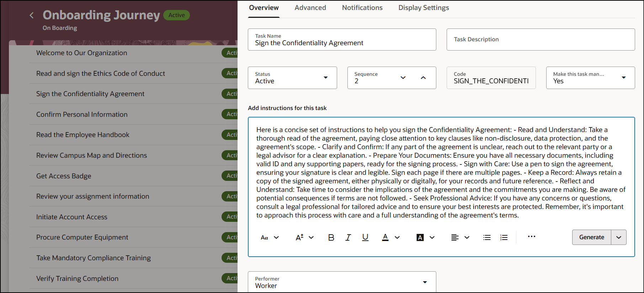Screen dimensions: 644x293
Task: Open the Make this task mandatory dropdown
Action: point(623,78)
